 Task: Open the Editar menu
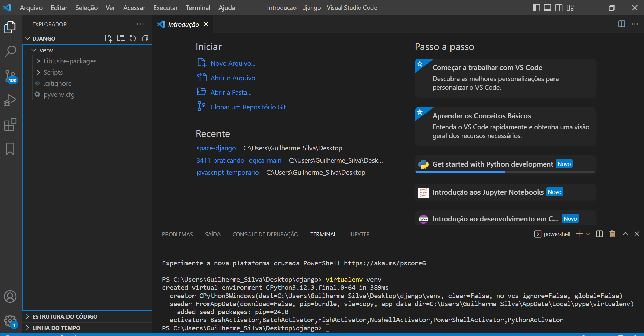tap(59, 8)
